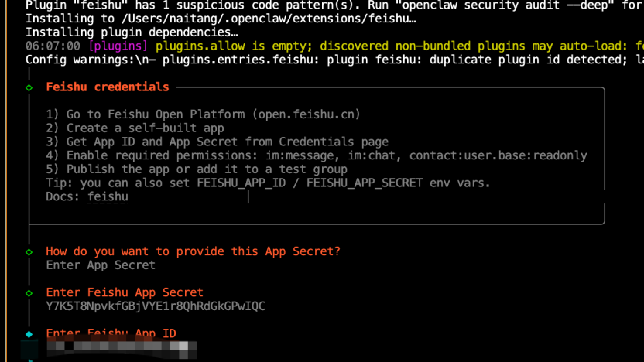Click the "How do you want to provide this App Secret?" prompt
This screenshot has height=362, width=644.
[x=193, y=251]
